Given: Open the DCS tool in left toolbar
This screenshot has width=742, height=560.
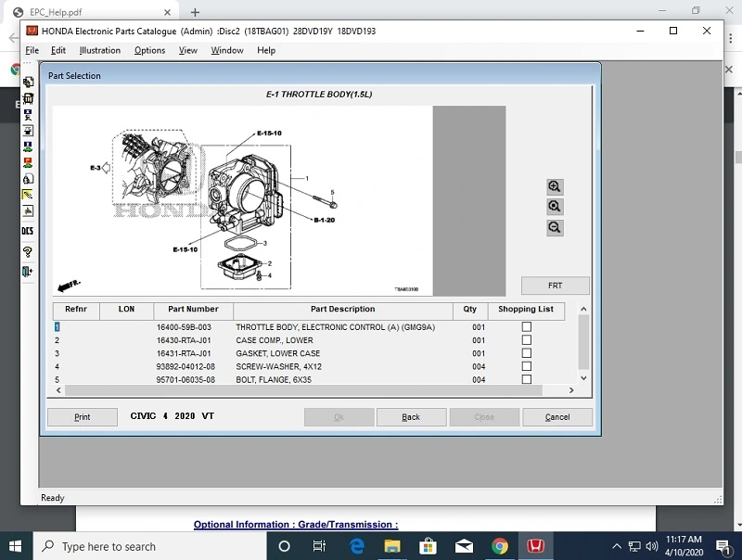Looking at the screenshot, I should (28, 231).
